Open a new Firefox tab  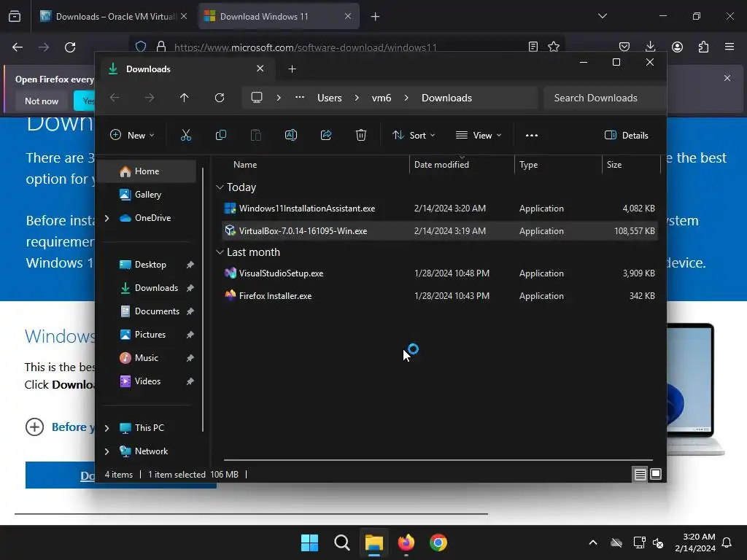376,17
